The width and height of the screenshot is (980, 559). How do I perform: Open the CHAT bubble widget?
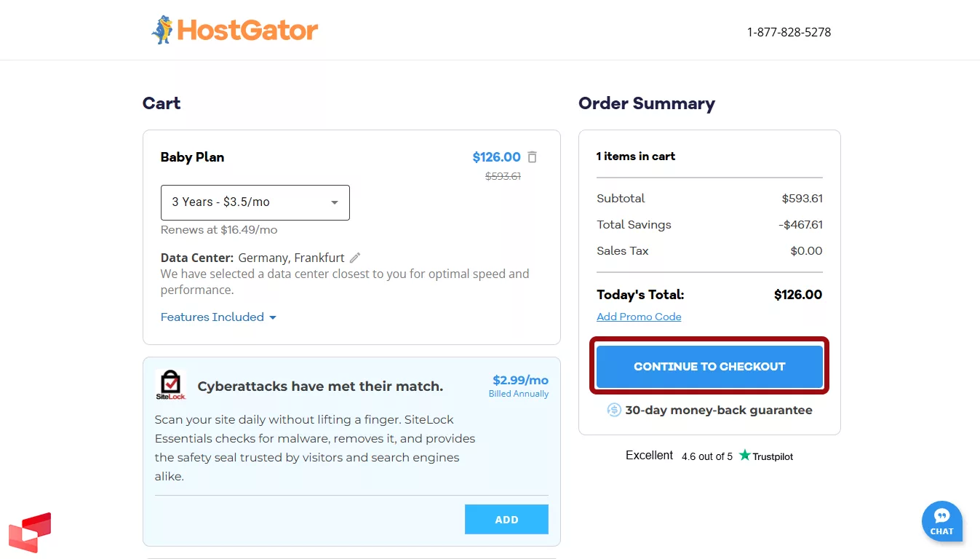pyautogui.click(x=941, y=521)
